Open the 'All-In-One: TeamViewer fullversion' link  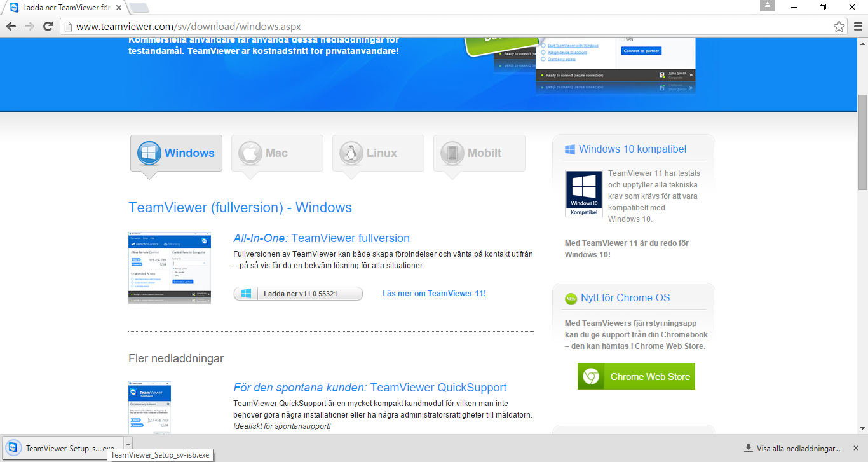click(322, 238)
